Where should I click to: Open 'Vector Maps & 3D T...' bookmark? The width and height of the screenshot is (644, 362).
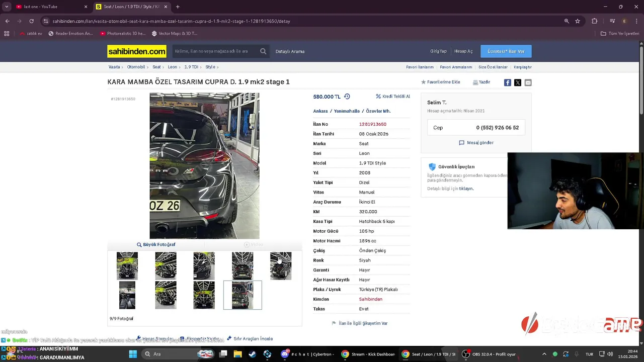point(174,34)
